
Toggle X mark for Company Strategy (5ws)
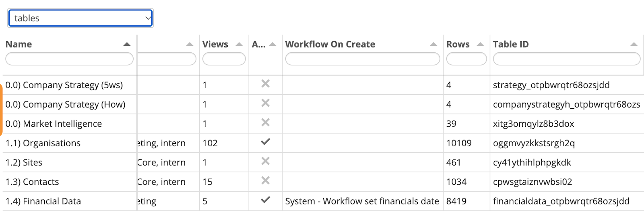[x=265, y=84]
